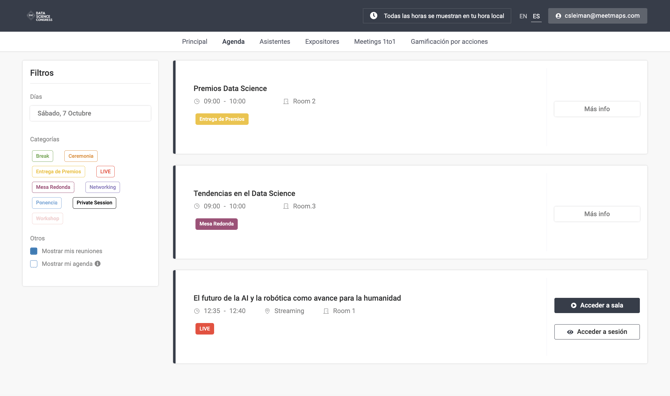Check the Mostrar mi agenda checkbox
Viewport: 670px width, 396px height.
point(34,264)
